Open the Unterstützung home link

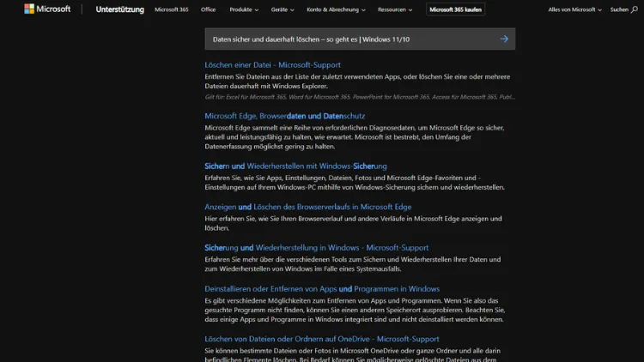click(x=120, y=9)
